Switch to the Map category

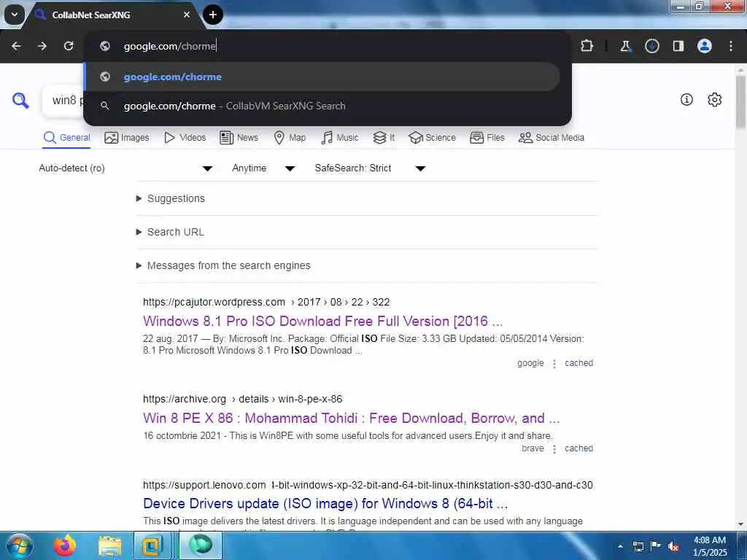coord(290,138)
